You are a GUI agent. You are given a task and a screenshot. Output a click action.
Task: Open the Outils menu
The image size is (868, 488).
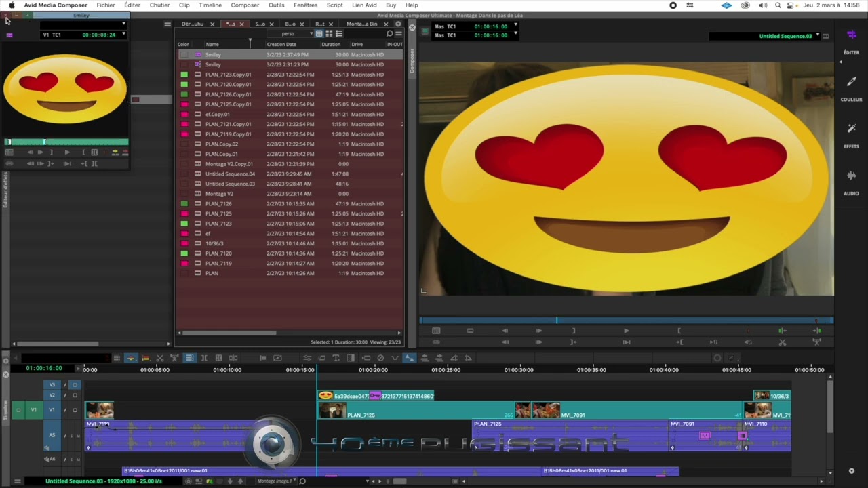coord(276,5)
